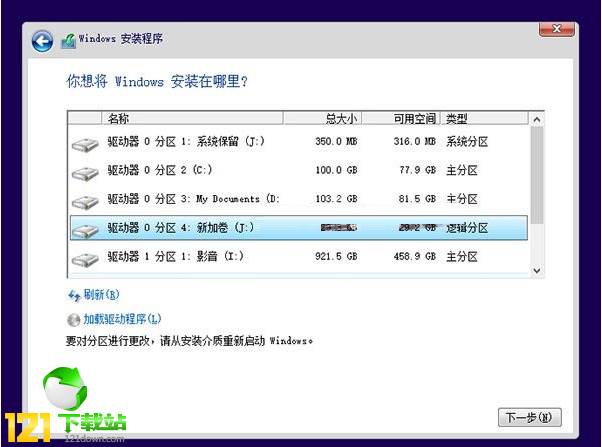Viewport: 602px width, 447px height.
Task: Select drive icon for 新加卷 (J:) partition
Action: pyautogui.click(x=85, y=232)
